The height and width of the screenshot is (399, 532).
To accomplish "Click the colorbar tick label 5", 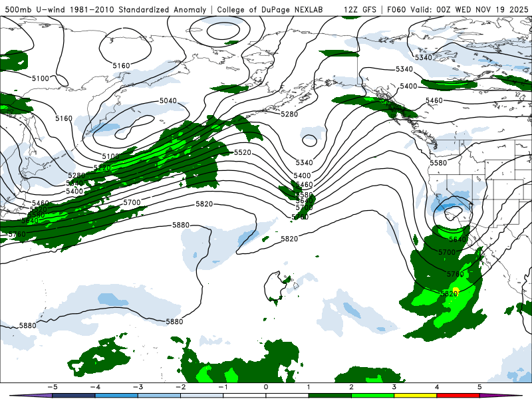I will coord(479,387).
